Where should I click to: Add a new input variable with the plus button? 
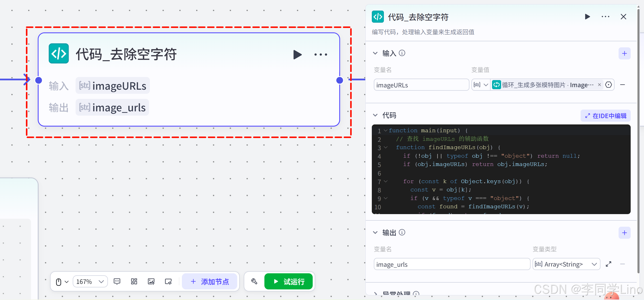click(x=624, y=53)
